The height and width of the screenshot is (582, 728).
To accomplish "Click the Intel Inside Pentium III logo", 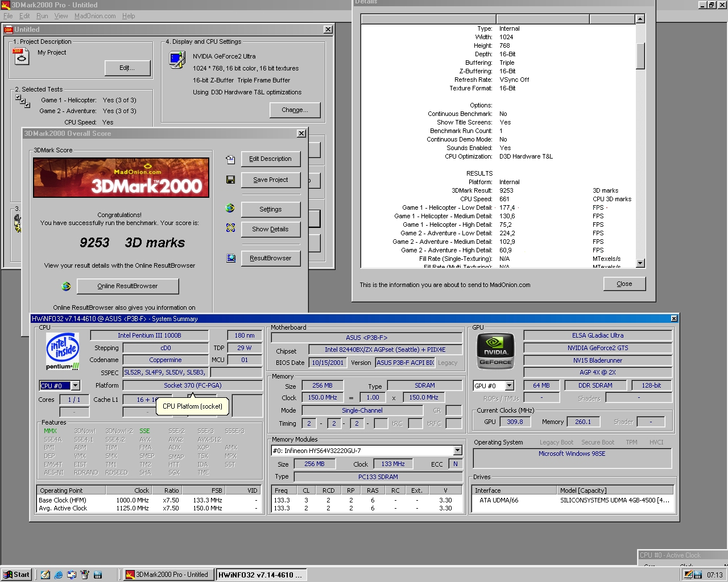I will 63,351.
